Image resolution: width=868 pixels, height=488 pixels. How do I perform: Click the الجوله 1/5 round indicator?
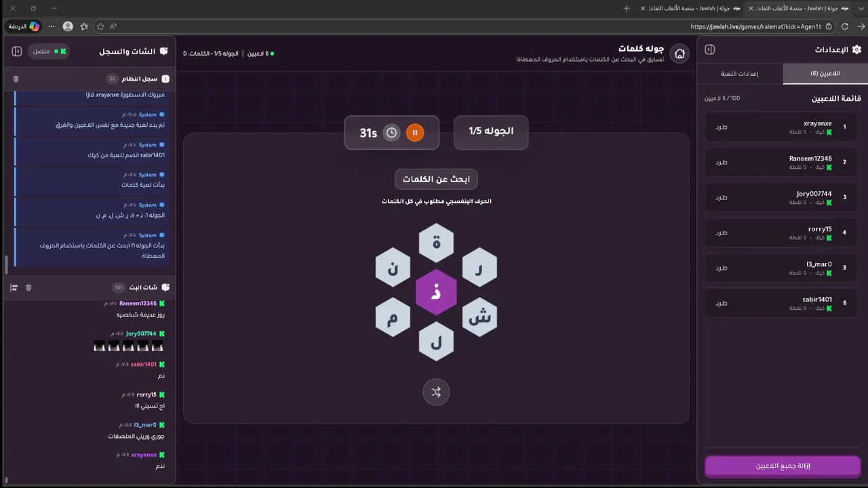491,131
